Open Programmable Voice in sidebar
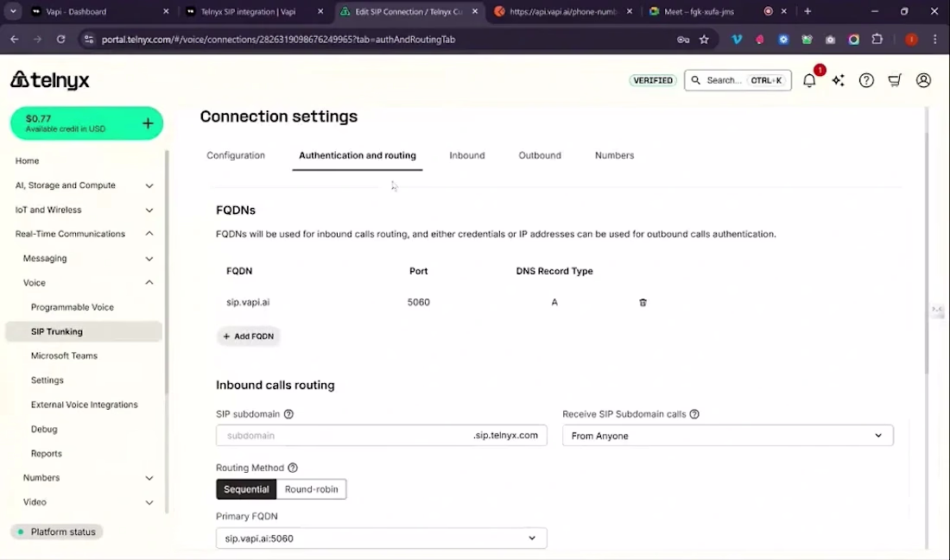Viewport: 950px width, 560px height. 72,307
